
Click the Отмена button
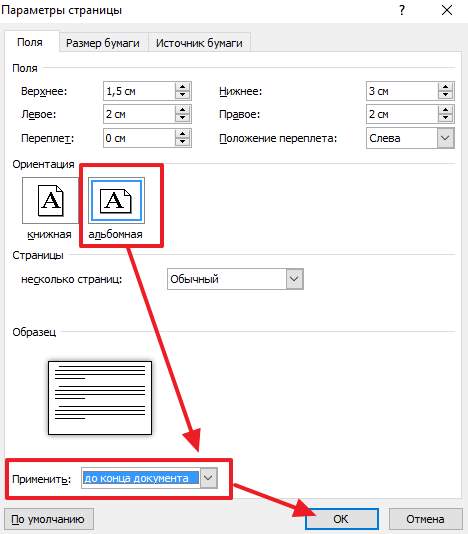click(425, 519)
